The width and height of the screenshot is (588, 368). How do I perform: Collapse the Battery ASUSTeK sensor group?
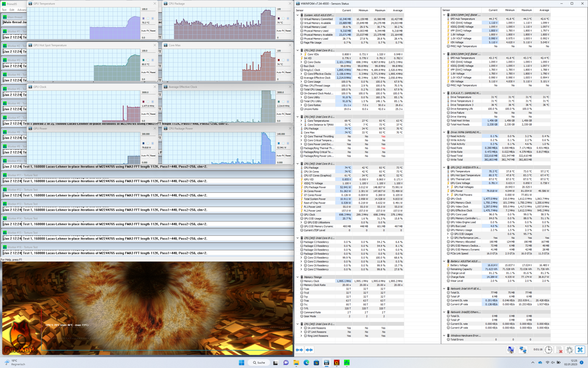click(444, 261)
